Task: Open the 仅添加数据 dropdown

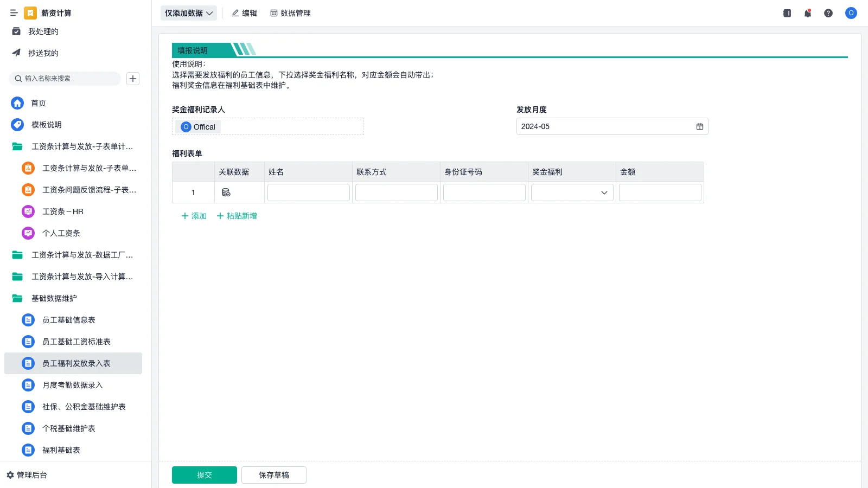Action: click(189, 13)
